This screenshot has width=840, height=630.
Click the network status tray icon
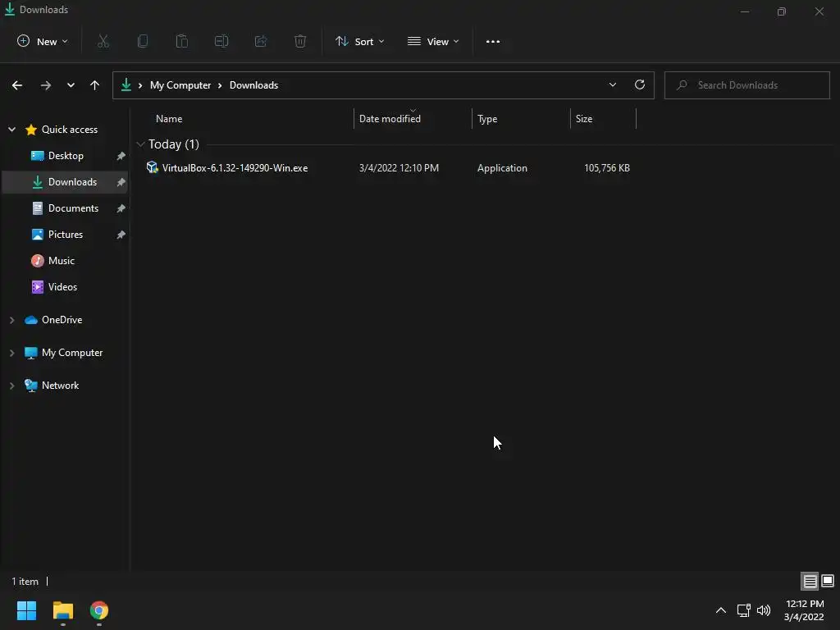(743, 610)
